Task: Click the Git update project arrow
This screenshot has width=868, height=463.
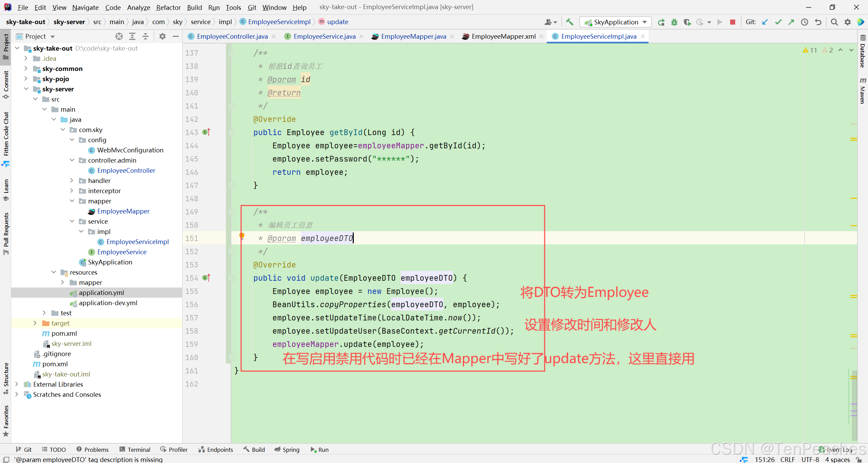Action: (765, 22)
